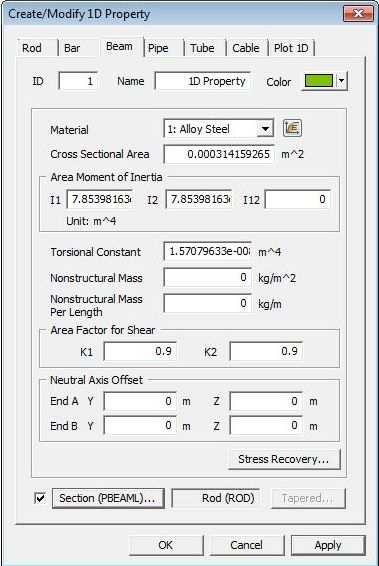Click the Torsional Constant input field
The width and height of the screenshot is (379, 566).
207,251
